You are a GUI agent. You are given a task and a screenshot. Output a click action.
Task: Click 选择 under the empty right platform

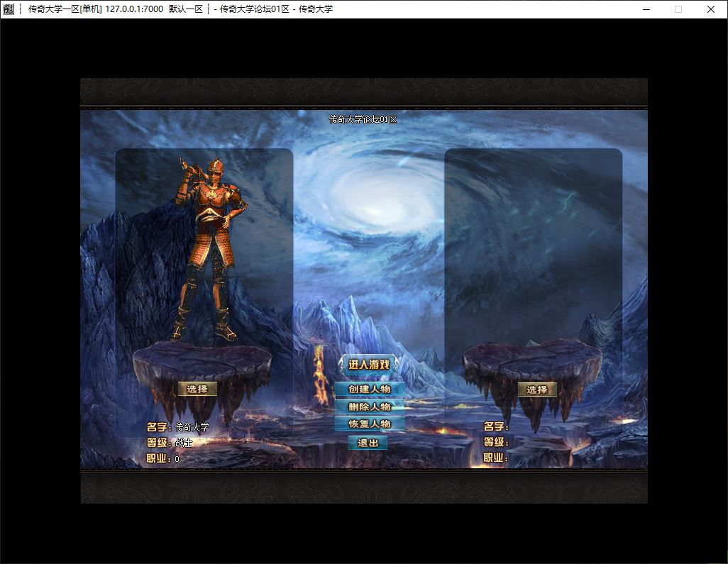[537, 389]
